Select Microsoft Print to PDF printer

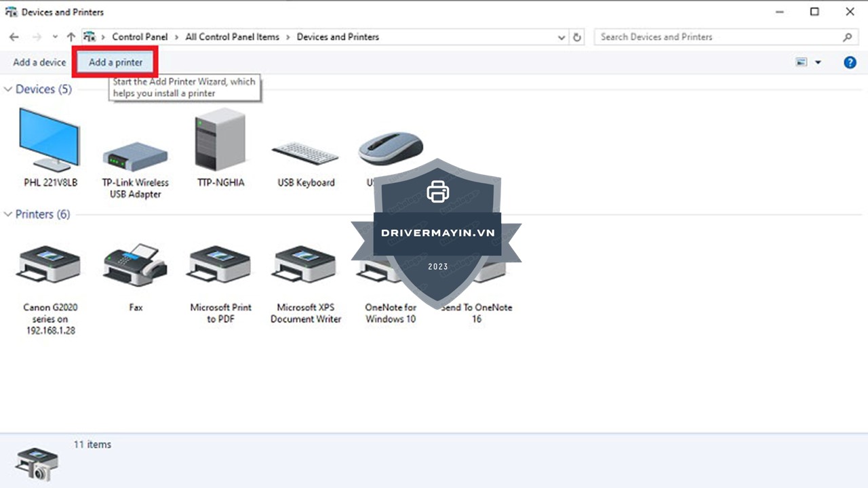click(x=220, y=265)
